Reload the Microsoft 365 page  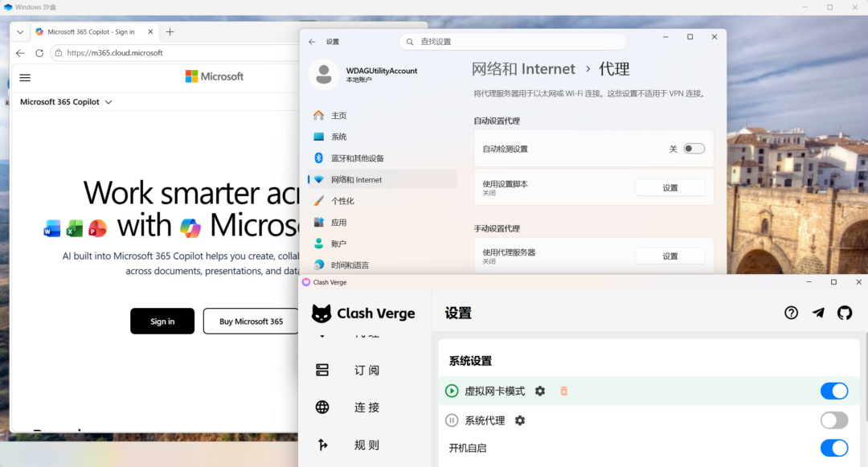[x=39, y=53]
